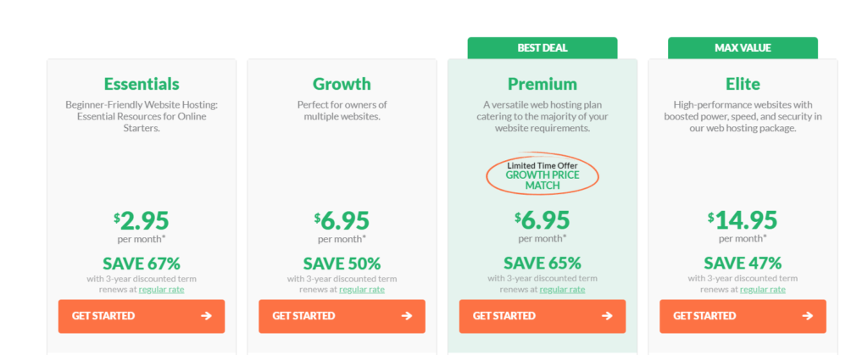Open the regular rate link under Growth
868x355 pixels.
(362, 289)
